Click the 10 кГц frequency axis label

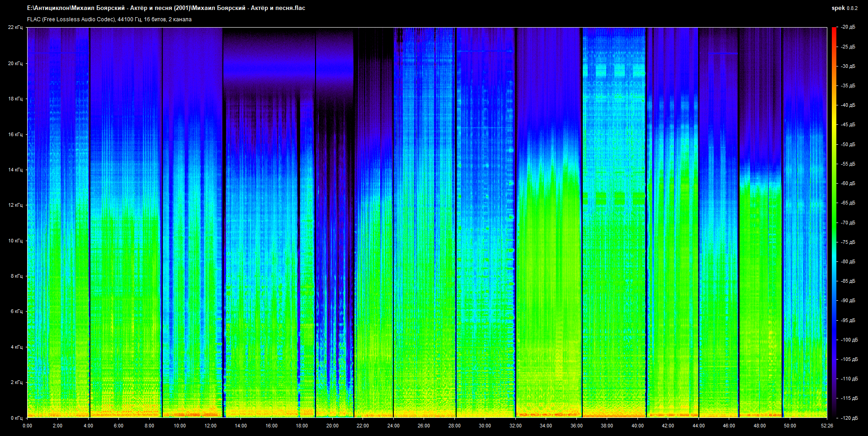(15, 241)
